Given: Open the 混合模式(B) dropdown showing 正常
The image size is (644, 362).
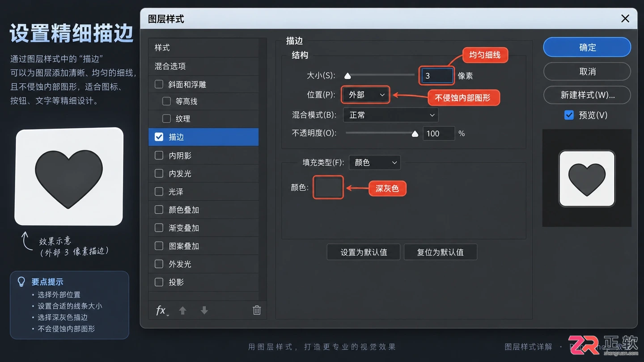Looking at the screenshot, I should point(390,115).
